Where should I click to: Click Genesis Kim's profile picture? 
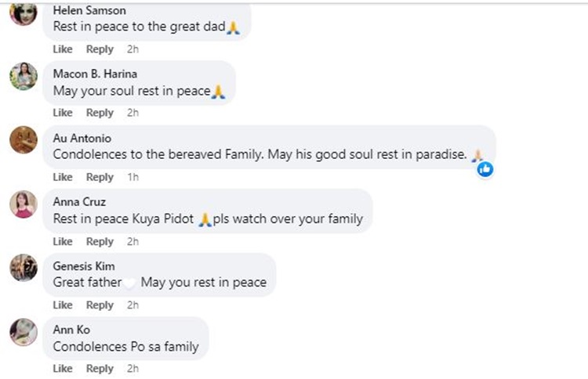(24, 268)
